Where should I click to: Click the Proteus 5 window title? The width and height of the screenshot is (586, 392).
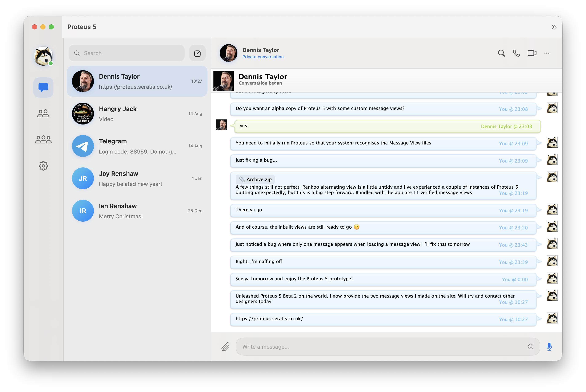82,27
